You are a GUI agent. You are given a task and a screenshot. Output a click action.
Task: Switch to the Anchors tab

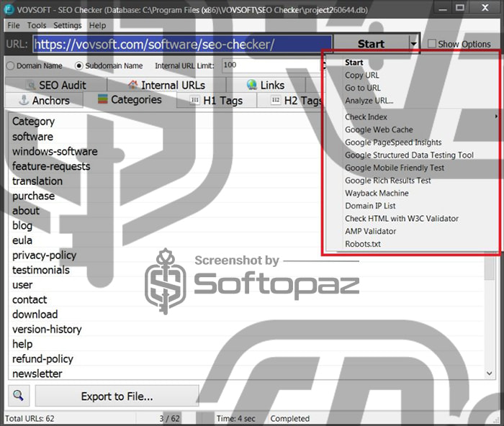tap(45, 100)
